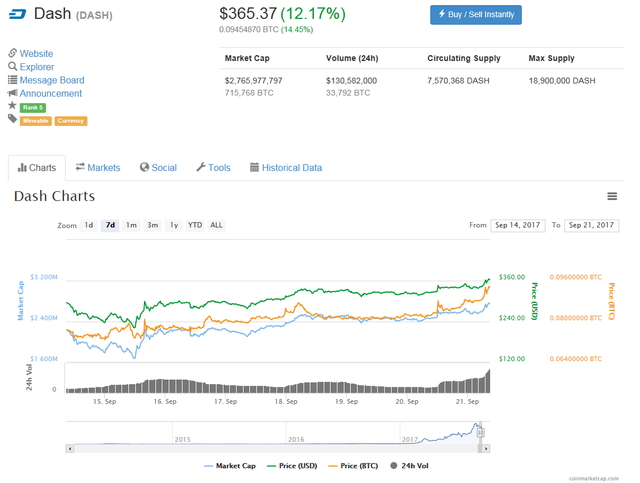
Task: Switch to the Social tab
Action: pos(158,168)
